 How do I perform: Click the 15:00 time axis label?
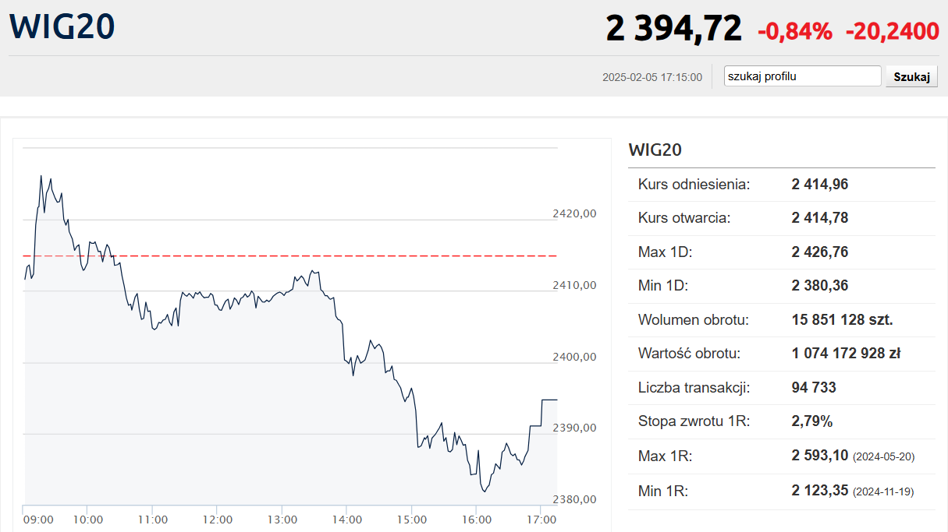pos(412,520)
